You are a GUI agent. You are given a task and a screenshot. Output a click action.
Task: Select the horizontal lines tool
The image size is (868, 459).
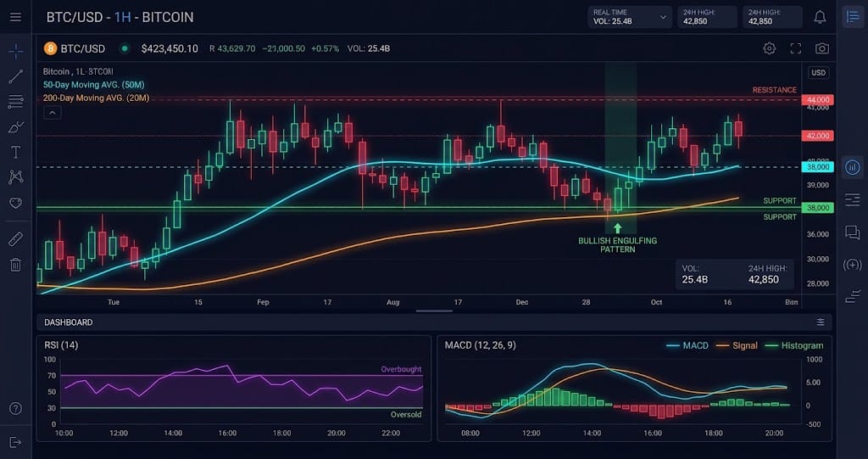click(x=15, y=102)
